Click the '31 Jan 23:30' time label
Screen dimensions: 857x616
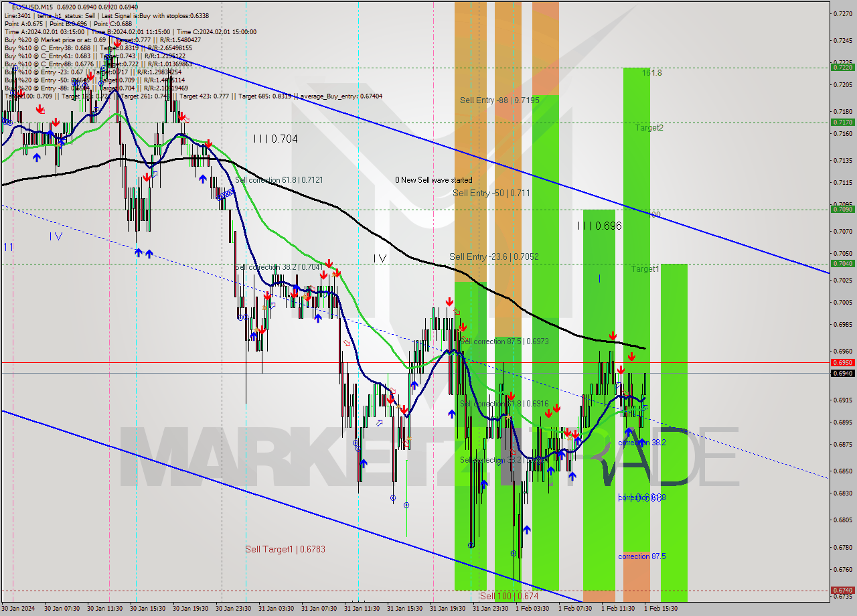tap(492, 609)
